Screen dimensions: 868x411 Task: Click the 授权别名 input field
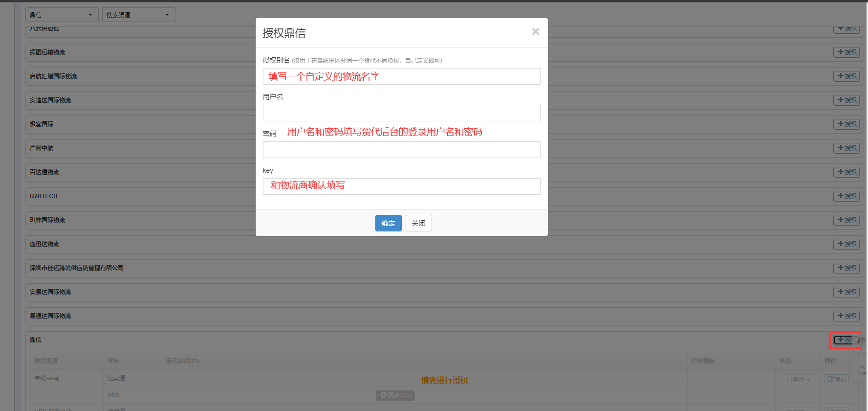401,76
